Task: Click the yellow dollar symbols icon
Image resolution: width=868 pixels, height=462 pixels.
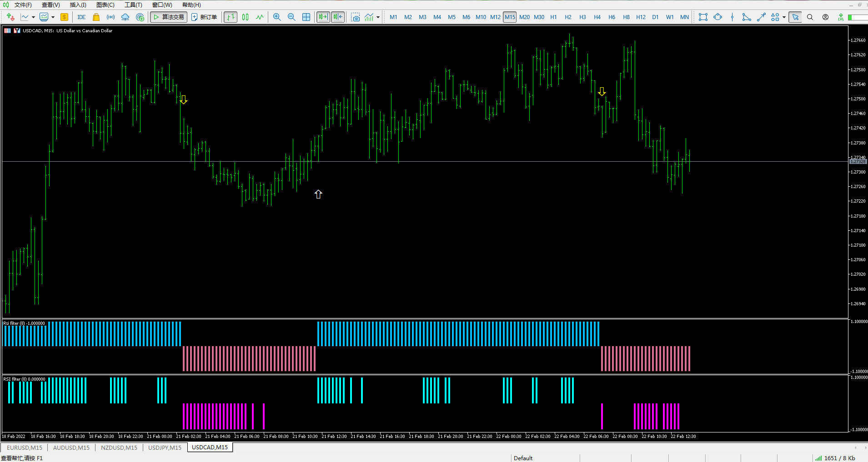Action: [x=64, y=17]
